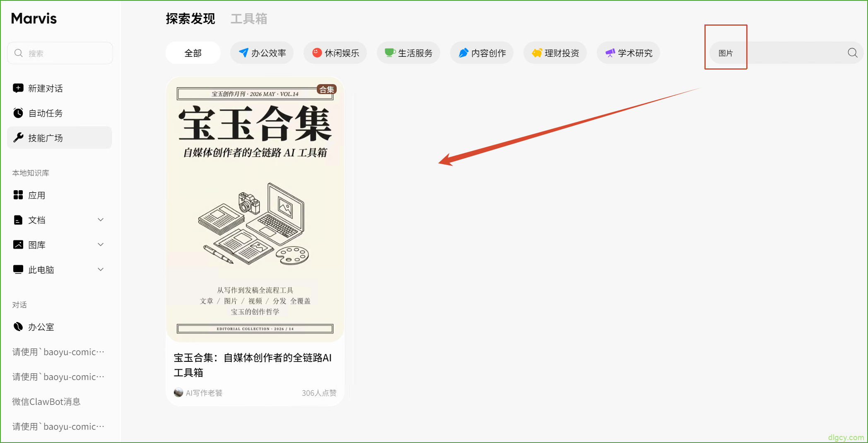
Task: Expand the 文档 section chevron
Action: pos(101,220)
